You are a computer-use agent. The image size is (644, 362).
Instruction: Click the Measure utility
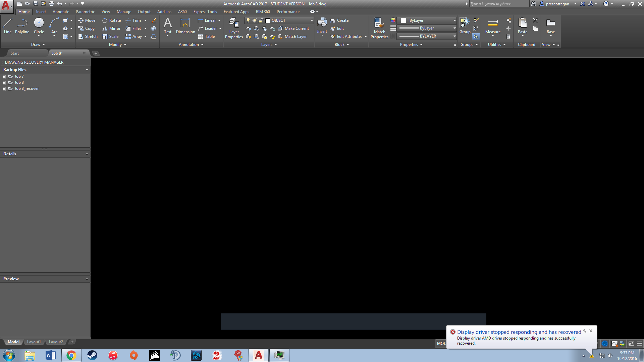click(x=493, y=26)
